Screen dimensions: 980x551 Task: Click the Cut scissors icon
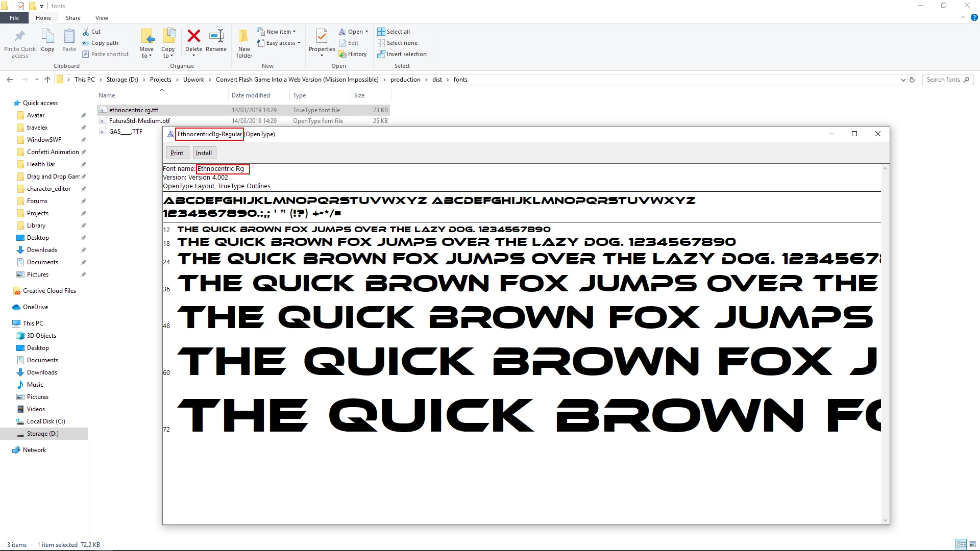[86, 32]
